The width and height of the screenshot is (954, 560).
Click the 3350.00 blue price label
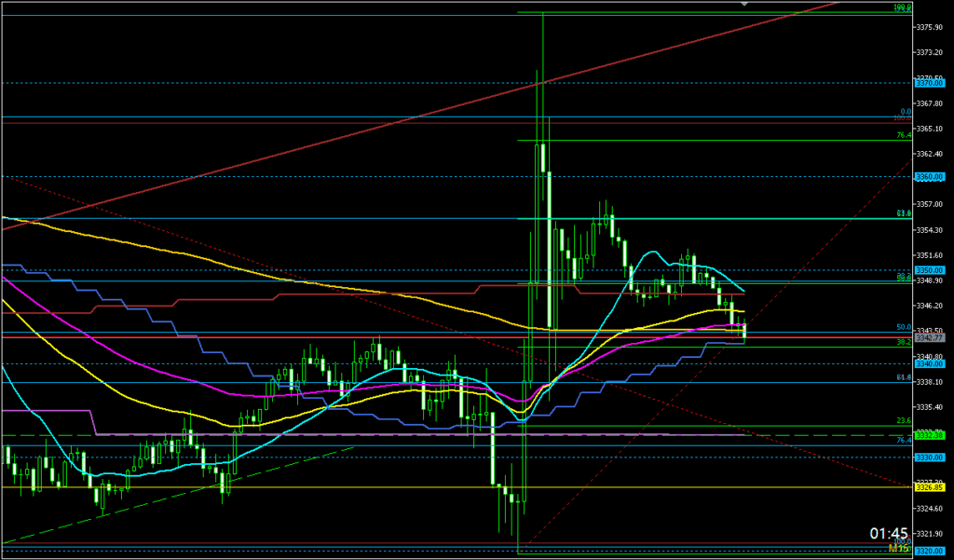pos(928,269)
